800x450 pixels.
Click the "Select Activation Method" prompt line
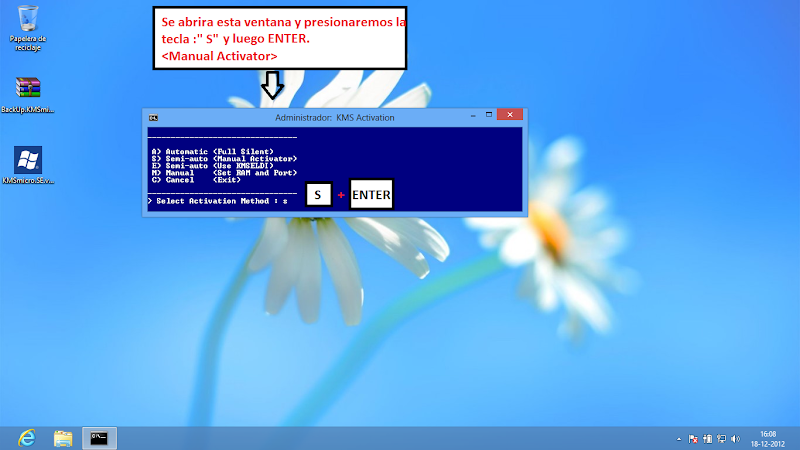click(x=219, y=201)
